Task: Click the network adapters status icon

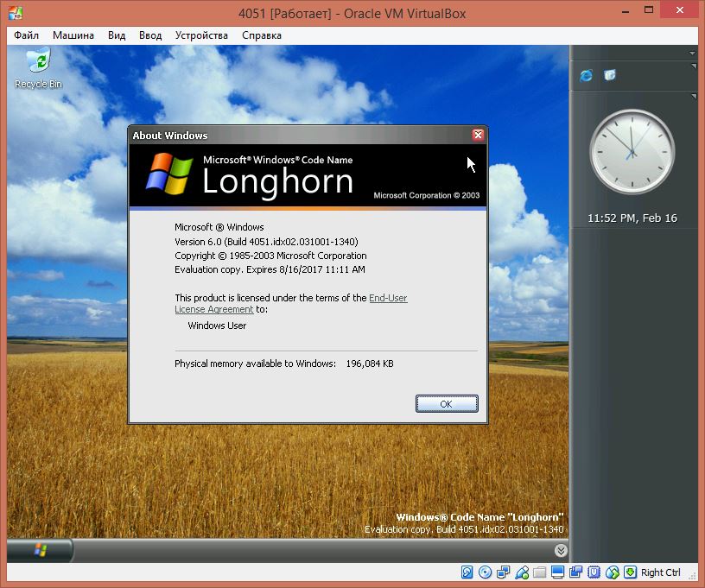Action: pos(503,572)
